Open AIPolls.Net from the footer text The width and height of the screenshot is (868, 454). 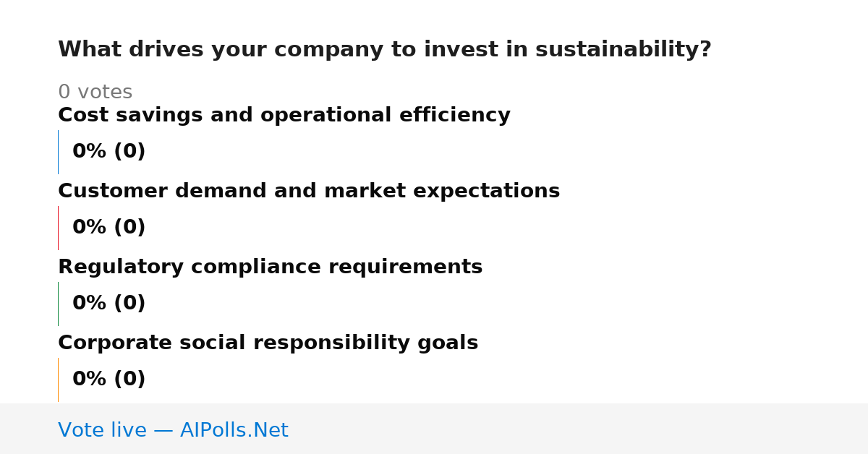pos(234,430)
